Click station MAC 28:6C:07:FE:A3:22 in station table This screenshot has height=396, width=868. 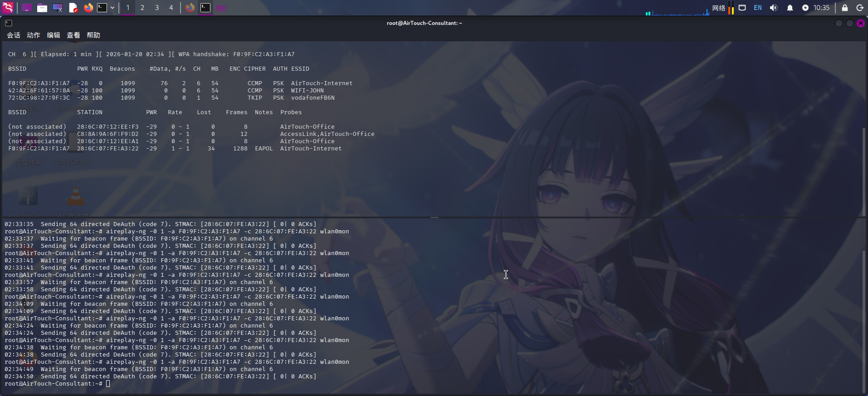108,149
